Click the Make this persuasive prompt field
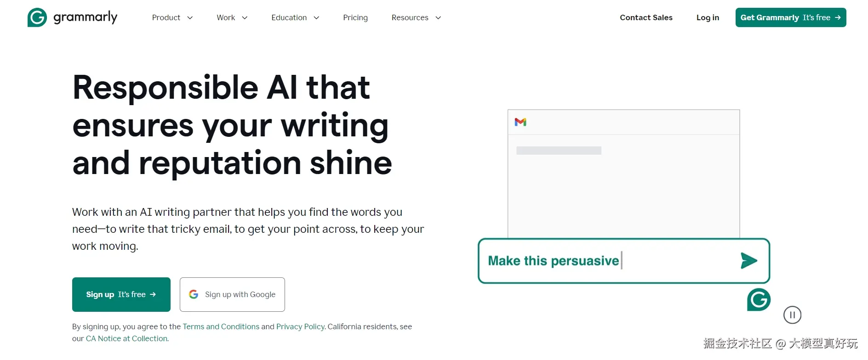The height and width of the screenshot is (360, 868). click(624, 261)
